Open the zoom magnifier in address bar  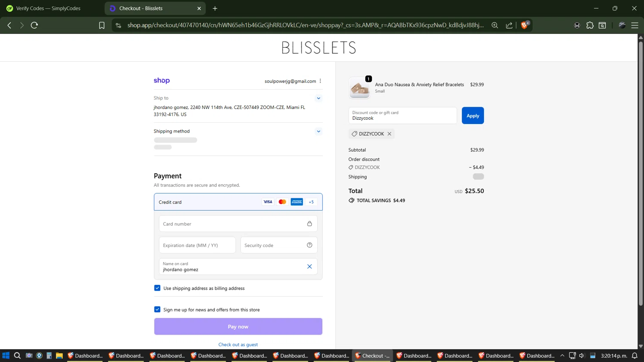495,25
